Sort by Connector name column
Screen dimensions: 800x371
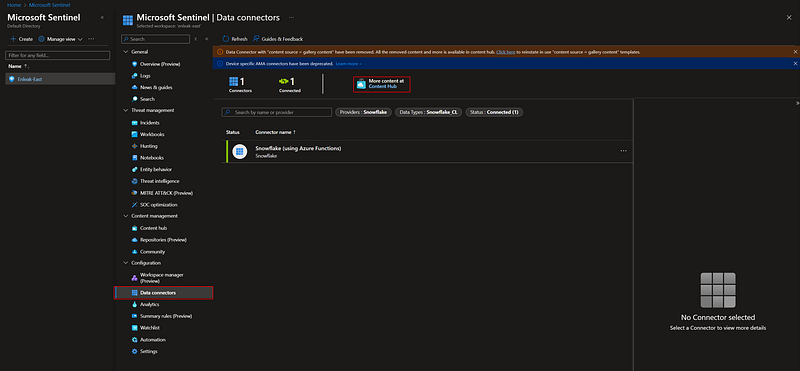coord(276,132)
